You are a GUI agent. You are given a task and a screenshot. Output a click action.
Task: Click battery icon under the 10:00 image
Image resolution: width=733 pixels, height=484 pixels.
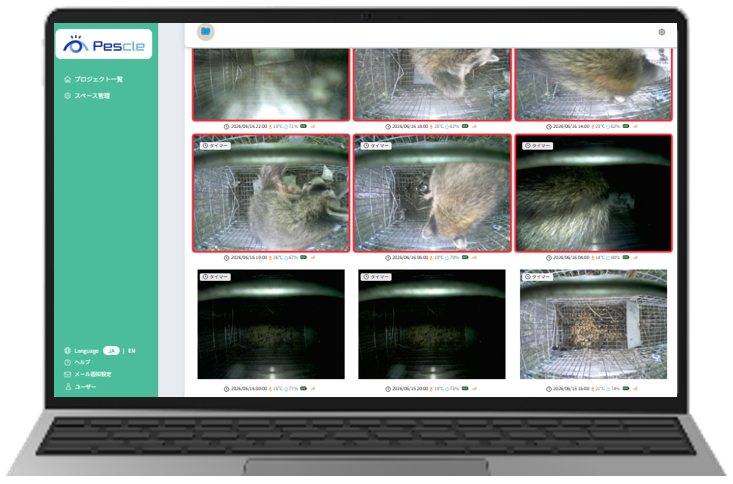[303, 257]
